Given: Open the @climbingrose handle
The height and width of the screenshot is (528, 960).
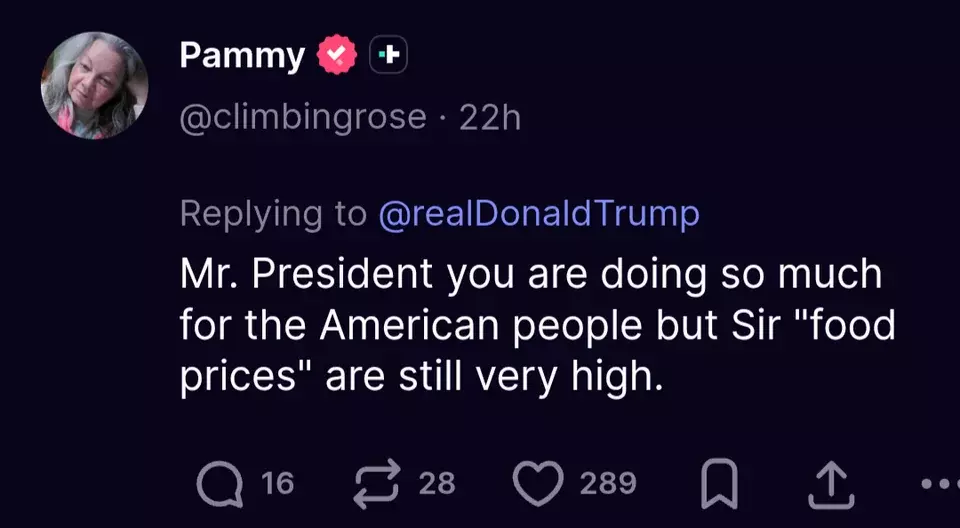Looking at the screenshot, I should click(303, 117).
